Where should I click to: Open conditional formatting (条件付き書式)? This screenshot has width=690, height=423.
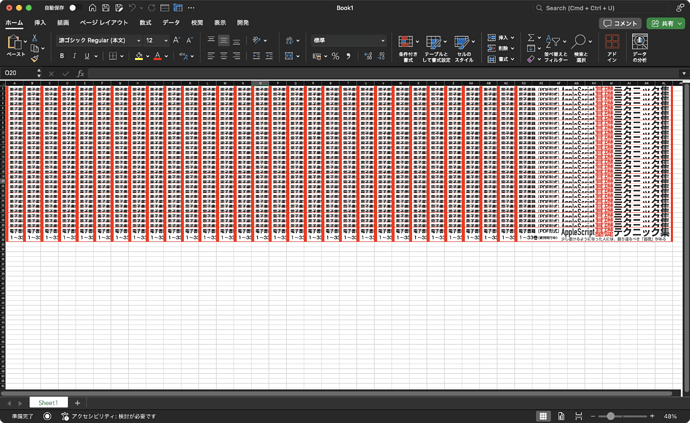(407, 48)
